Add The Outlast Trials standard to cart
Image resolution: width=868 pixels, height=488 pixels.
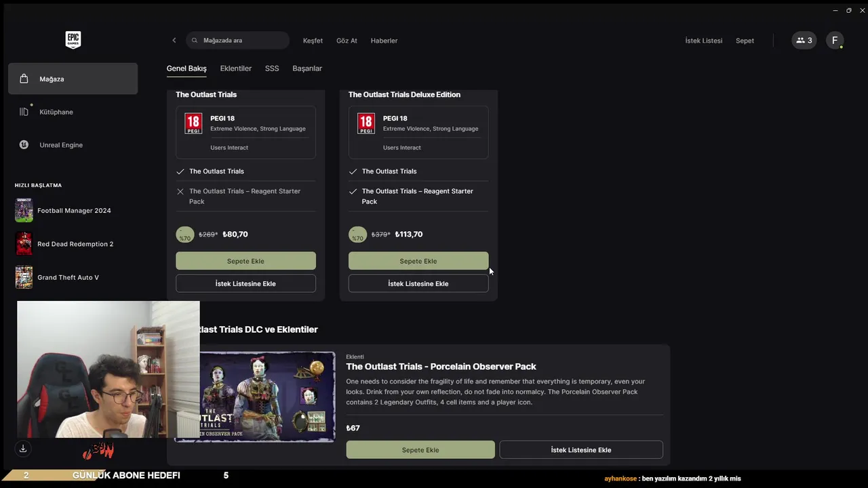pyautogui.click(x=245, y=261)
